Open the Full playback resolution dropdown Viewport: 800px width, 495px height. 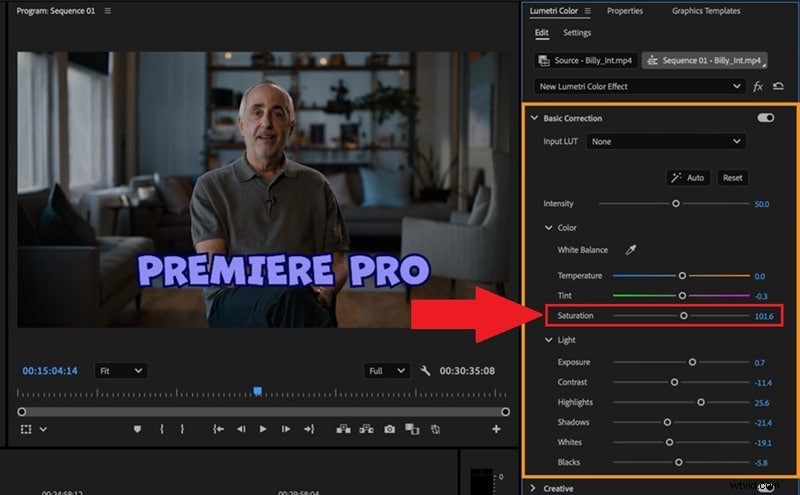(386, 370)
